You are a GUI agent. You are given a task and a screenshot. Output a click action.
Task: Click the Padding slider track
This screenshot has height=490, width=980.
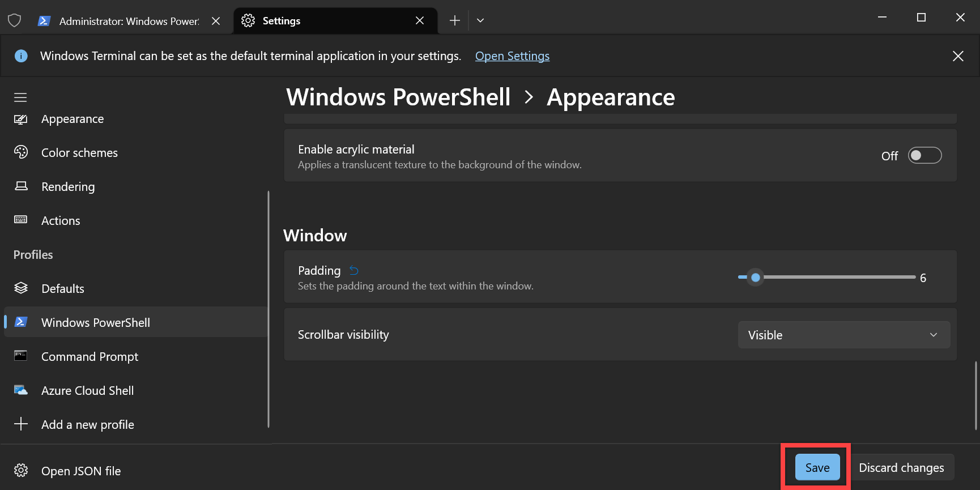pyautogui.click(x=827, y=277)
